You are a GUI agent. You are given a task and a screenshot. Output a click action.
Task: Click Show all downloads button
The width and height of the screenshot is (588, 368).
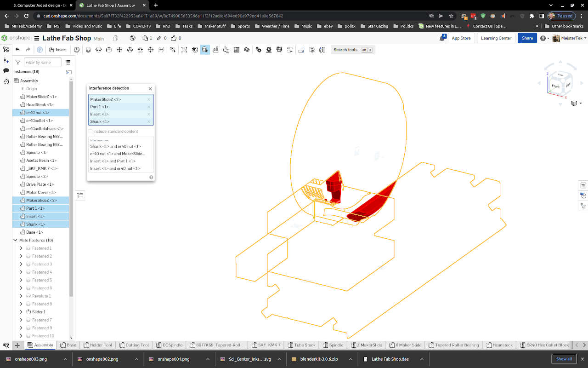564,359
